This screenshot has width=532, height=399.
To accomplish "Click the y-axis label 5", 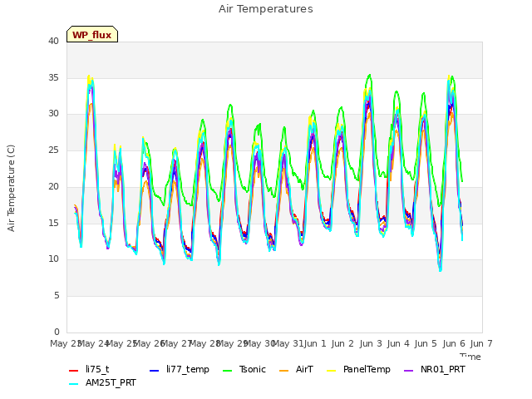I will (57, 296).
